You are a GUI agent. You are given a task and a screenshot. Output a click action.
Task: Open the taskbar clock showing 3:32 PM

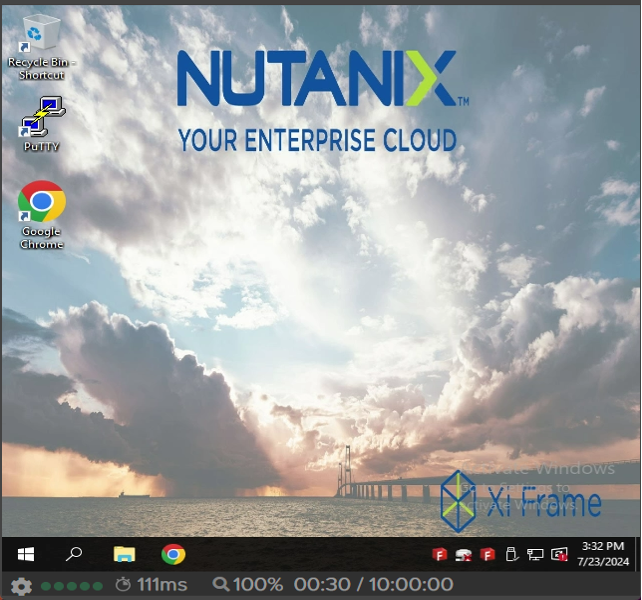click(603, 546)
